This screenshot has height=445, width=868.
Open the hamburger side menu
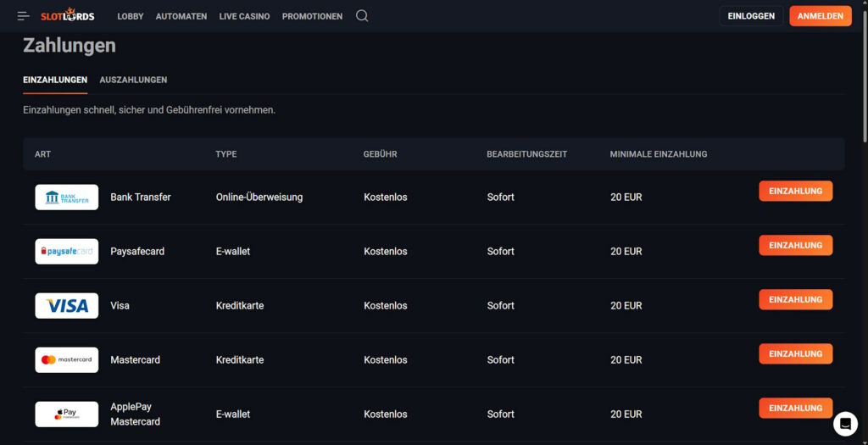[x=24, y=16]
